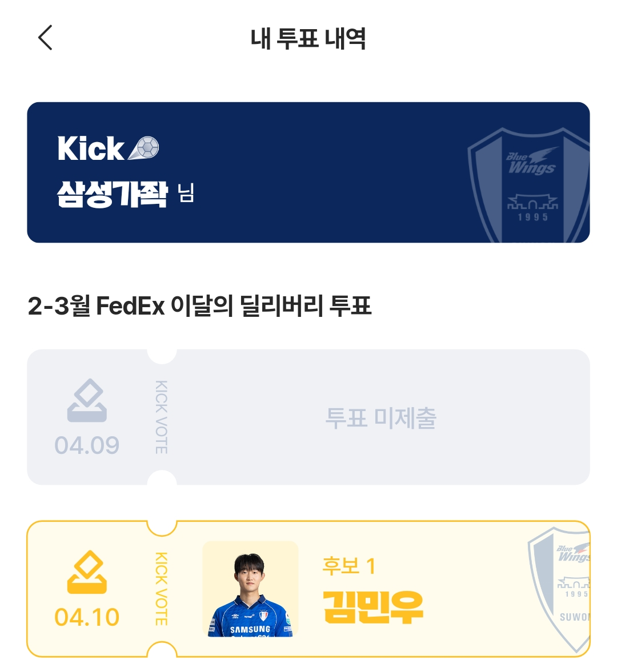Tap the 04.10 date label
Screen dimensions: 617x672
coord(87,617)
